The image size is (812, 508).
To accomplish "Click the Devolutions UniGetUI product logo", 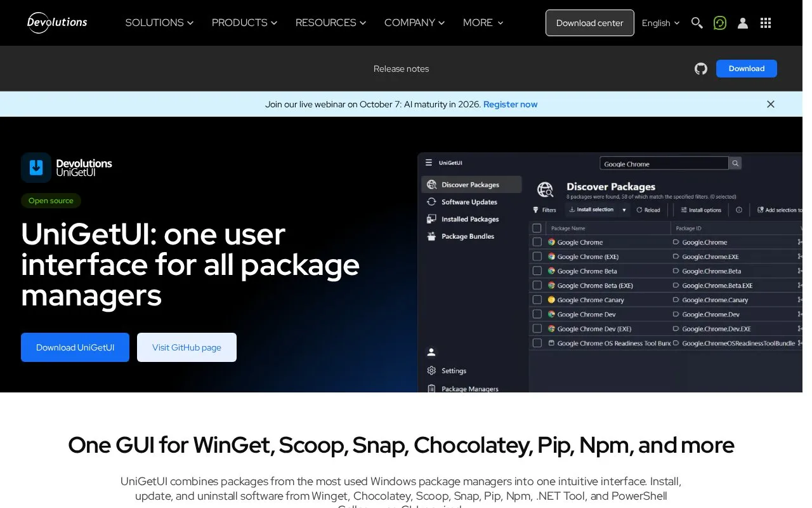I will [x=67, y=168].
